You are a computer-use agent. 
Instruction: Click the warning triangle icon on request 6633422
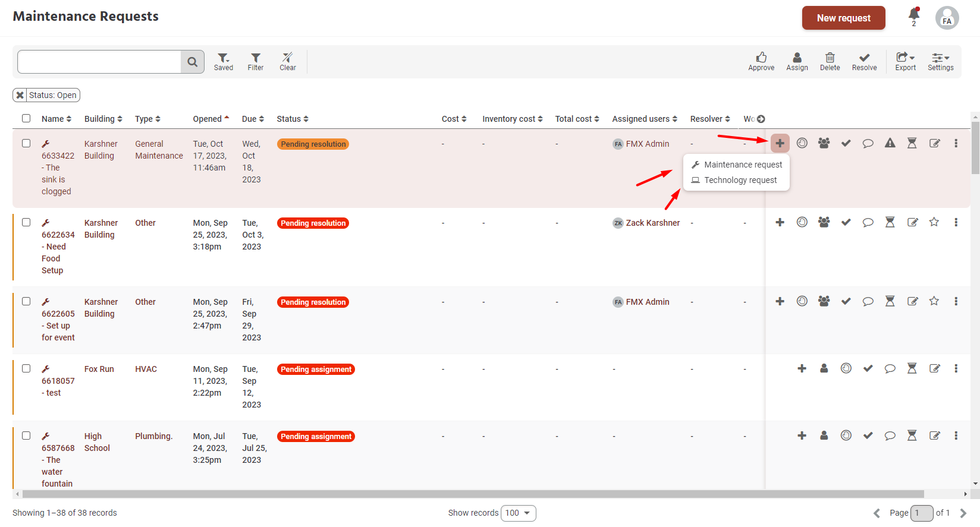(x=890, y=143)
